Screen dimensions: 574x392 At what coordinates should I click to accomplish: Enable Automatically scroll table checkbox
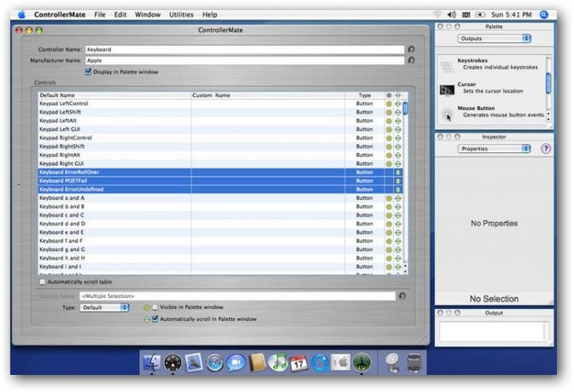(x=43, y=282)
